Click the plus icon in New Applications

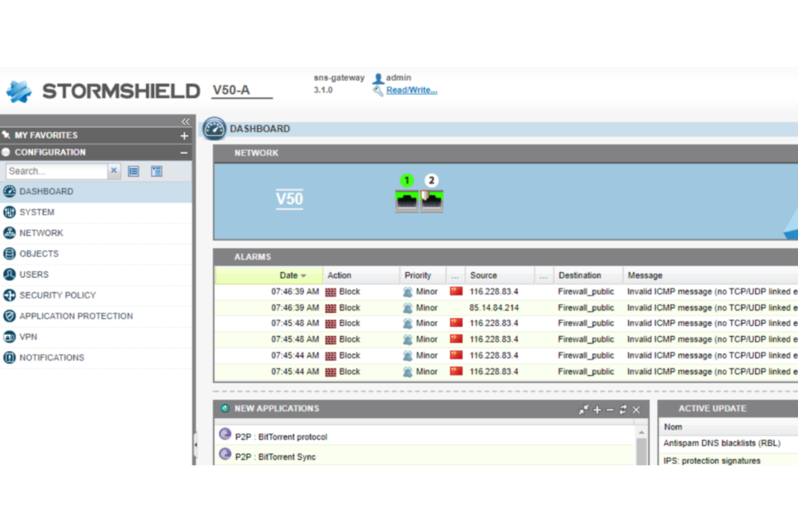597,410
